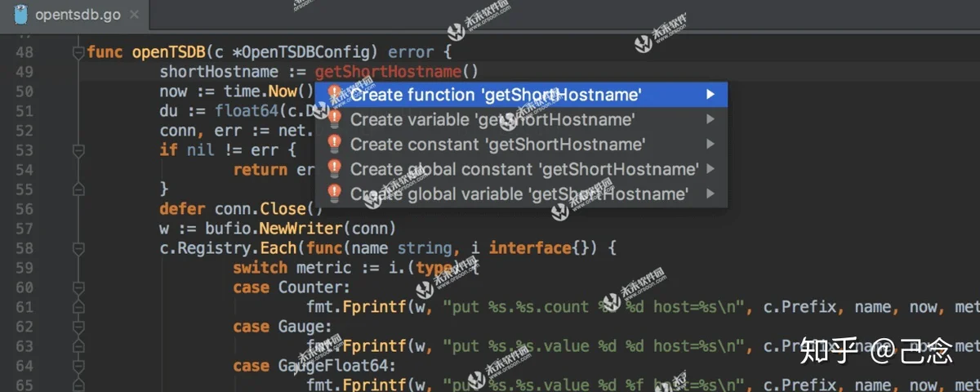This screenshot has height=392, width=980.
Task: Close the opentsdb.go tab
Action: tap(134, 15)
